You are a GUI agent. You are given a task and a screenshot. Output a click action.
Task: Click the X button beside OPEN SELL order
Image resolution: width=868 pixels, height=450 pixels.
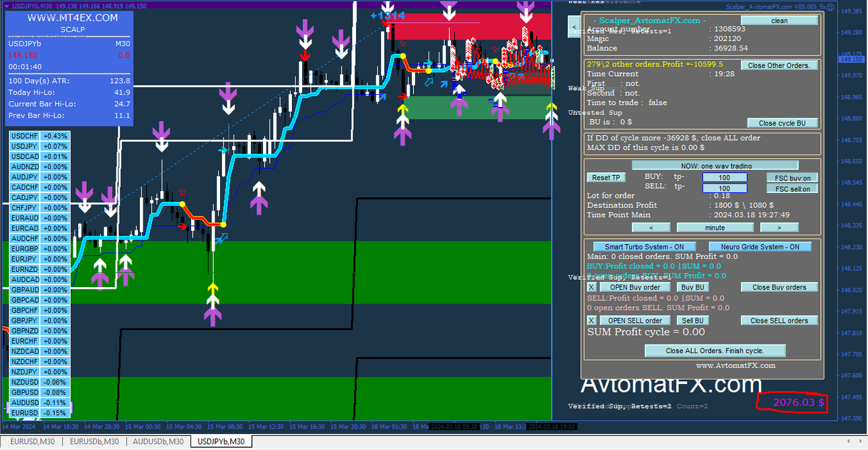(591, 321)
